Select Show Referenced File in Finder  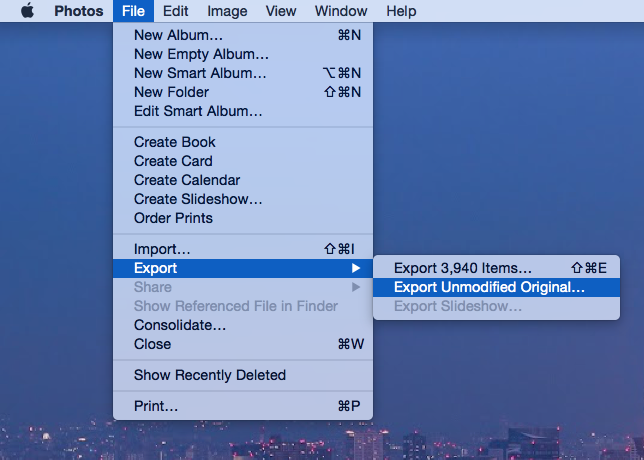243,306
